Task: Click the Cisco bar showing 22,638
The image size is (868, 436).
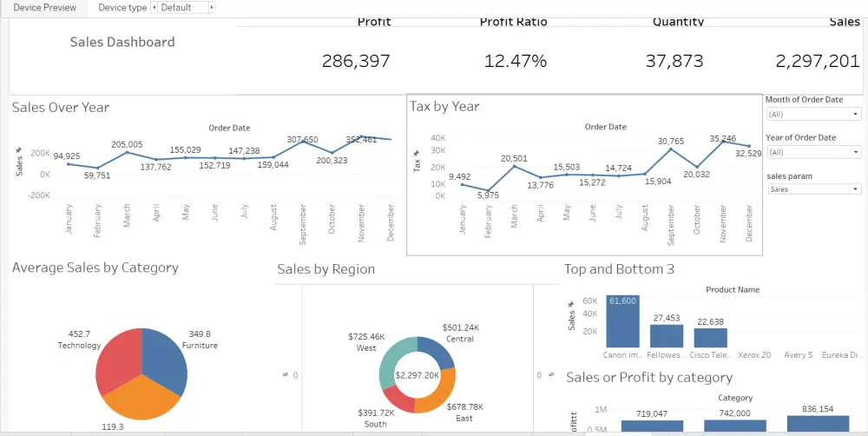Action: 710,338
